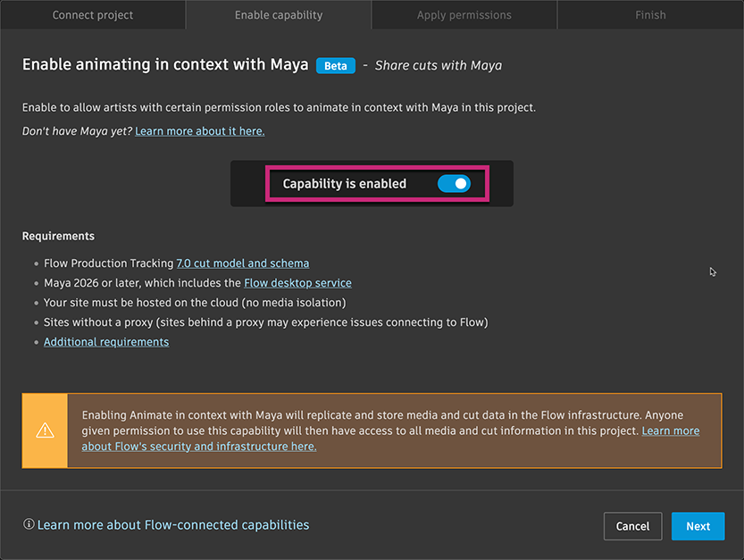744x560 pixels.
Task: Open the "Learn more about it here" link
Action: coord(199,131)
